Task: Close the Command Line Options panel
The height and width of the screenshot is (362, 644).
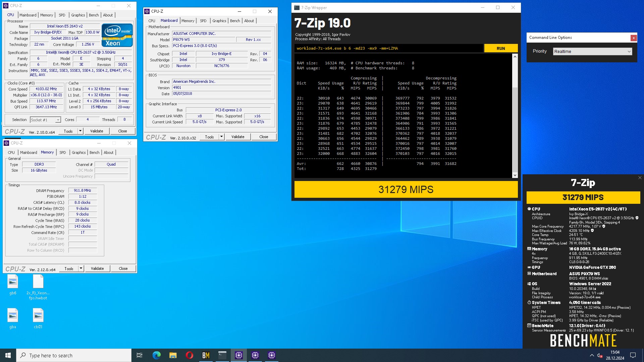Action: (634, 38)
